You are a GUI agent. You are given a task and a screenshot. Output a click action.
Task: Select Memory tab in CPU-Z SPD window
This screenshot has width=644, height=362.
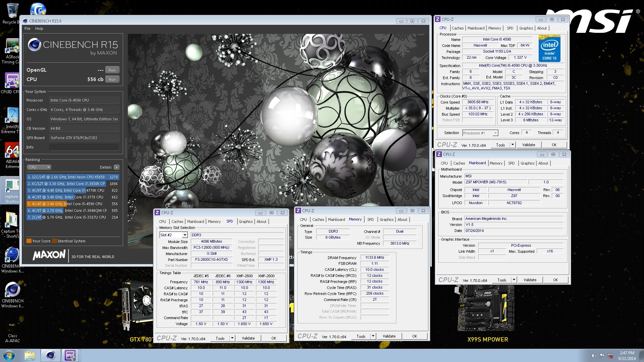point(214,222)
